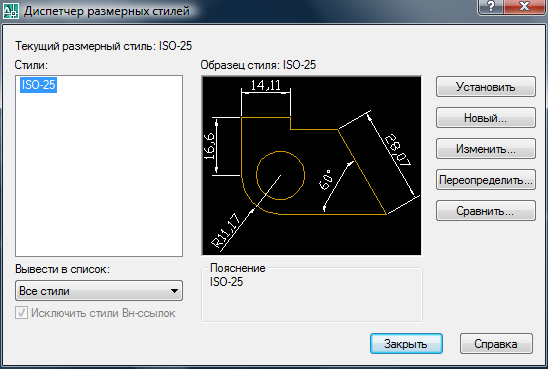
Task: Click the Стили: label
Action: point(31,65)
